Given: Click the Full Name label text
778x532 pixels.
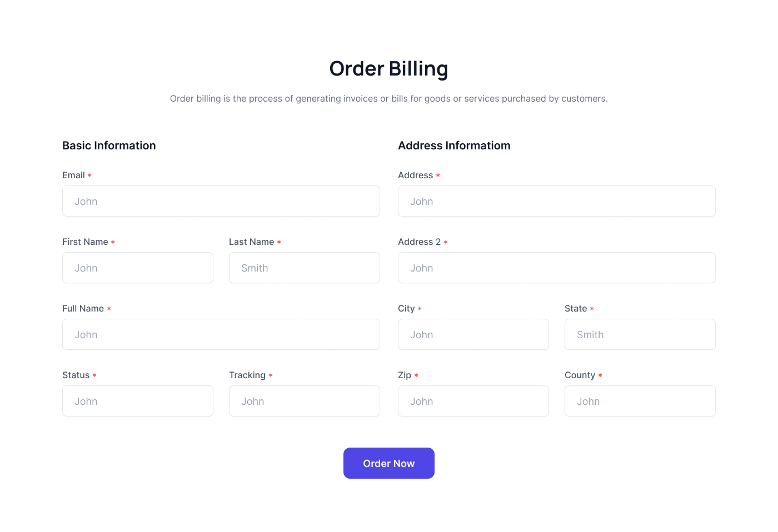Looking at the screenshot, I should tap(83, 309).
